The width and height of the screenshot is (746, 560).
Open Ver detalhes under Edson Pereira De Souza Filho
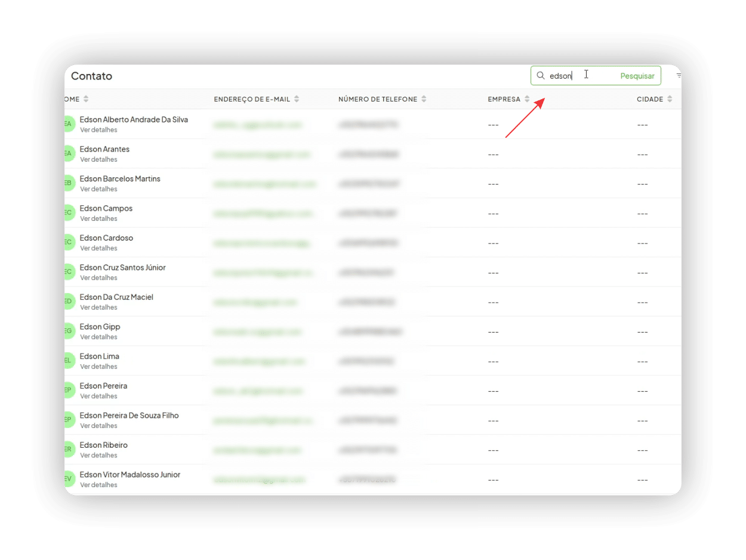tap(98, 426)
